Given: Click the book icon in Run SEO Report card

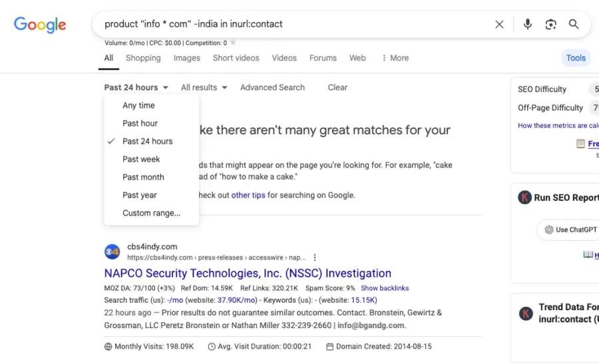Looking at the screenshot, I should pyautogui.click(x=588, y=254).
